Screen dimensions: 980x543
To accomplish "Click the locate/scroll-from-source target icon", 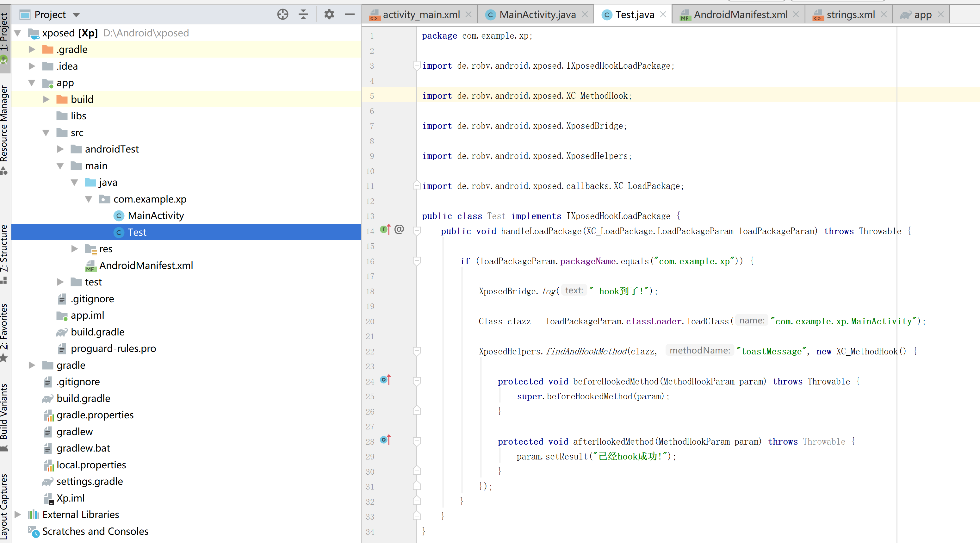I will pyautogui.click(x=283, y=15).
